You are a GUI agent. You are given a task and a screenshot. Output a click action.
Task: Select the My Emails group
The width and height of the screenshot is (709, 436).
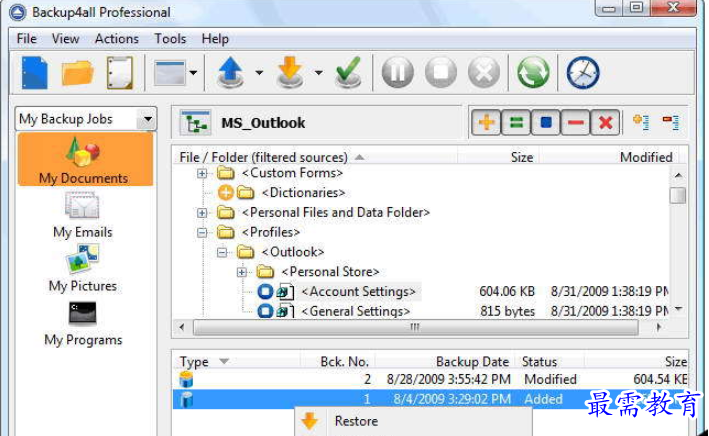pos(83,214)
